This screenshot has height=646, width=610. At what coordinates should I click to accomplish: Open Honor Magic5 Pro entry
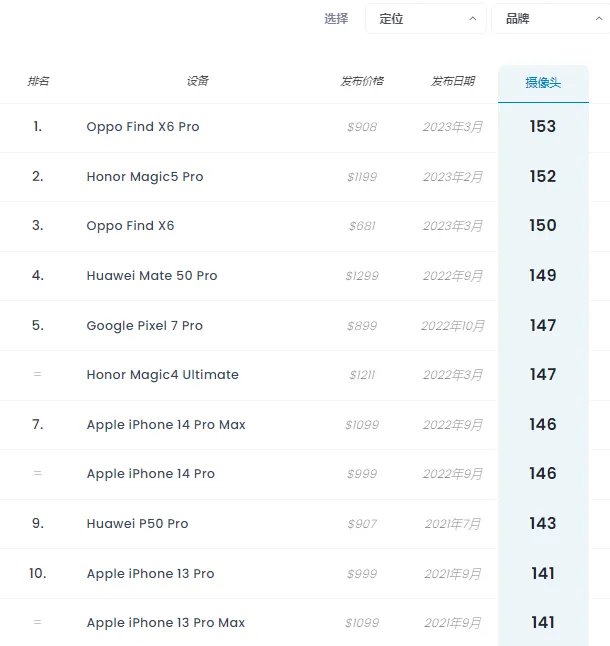145,177
